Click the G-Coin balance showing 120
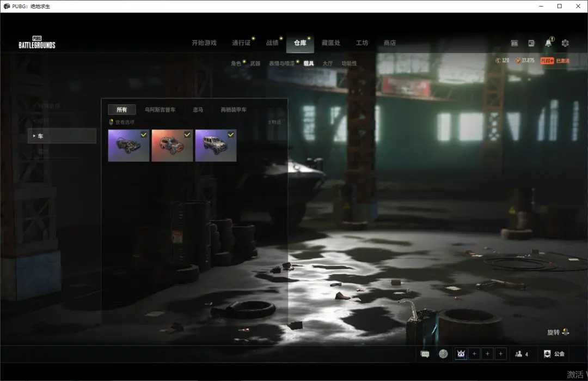The height and width of the screenshot is (381, 588). [x=503, y=61]
